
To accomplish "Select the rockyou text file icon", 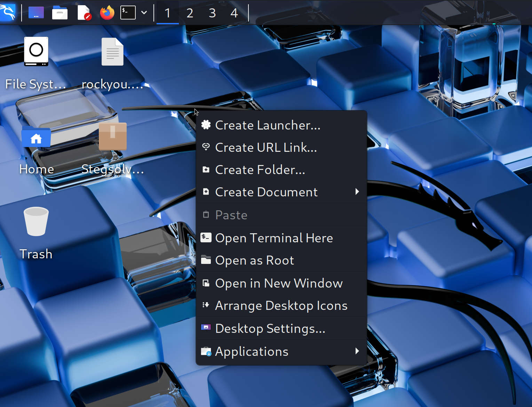I will pyautogui.click(x=112, y=52).
